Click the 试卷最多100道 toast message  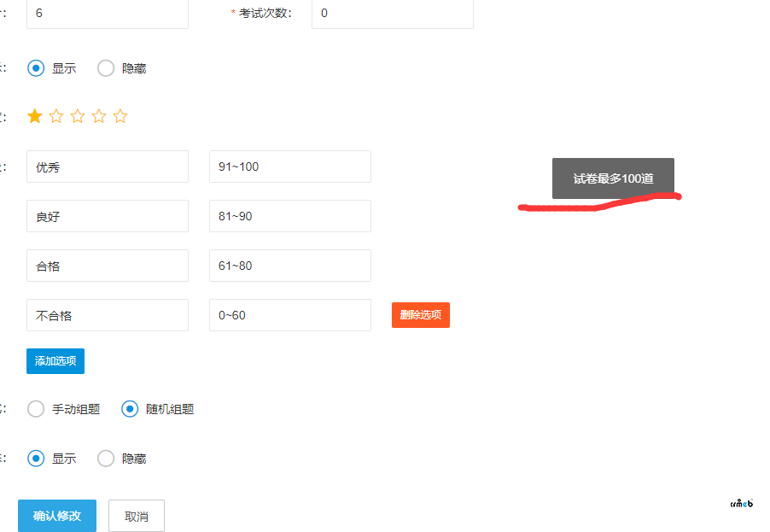tap(613, 178)
